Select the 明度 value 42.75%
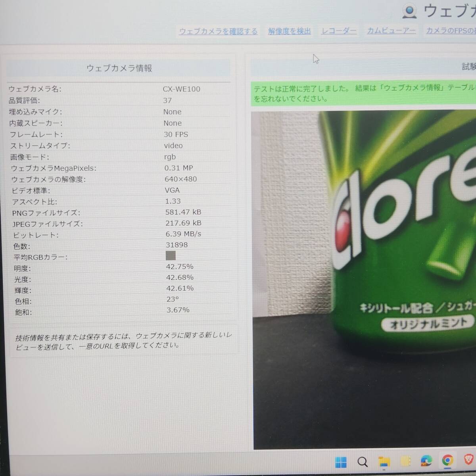Viewport: 476px width, 476px height. (x=180, y=267)
